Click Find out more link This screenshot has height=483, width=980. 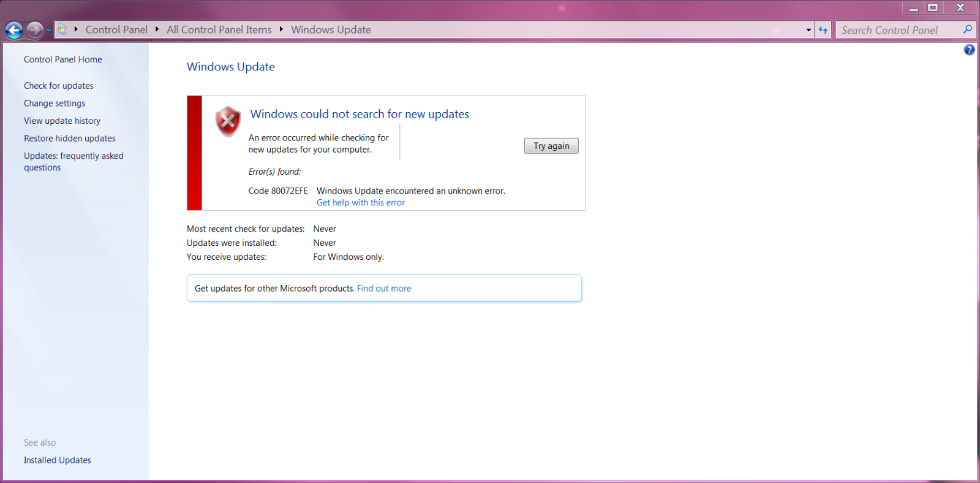click(384, 289)
